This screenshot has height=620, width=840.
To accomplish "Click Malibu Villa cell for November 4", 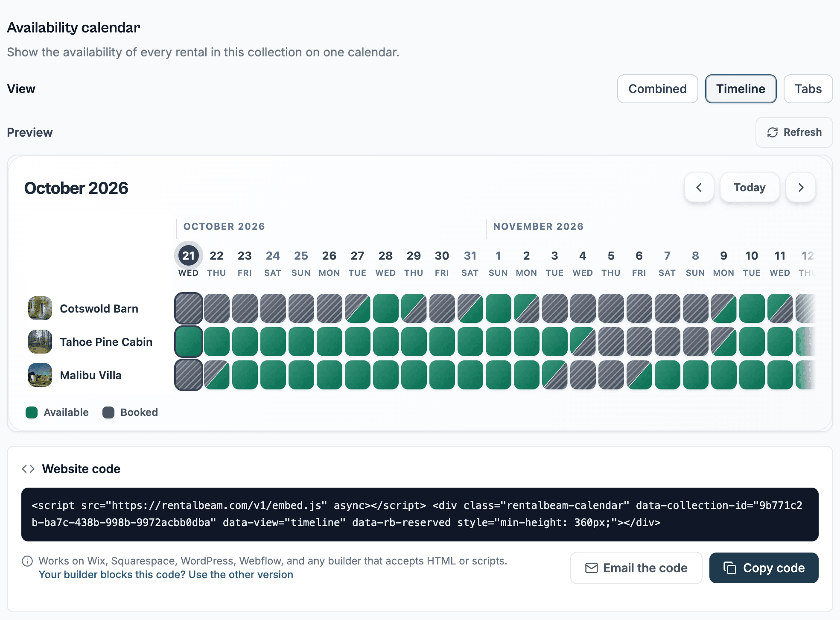I will (x=583, y=375).
